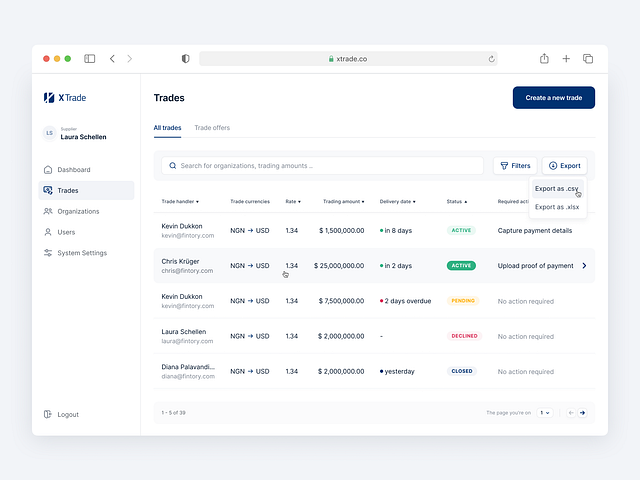Switch to the All trades tab
640x480 pixels.
tap(167, 128)
